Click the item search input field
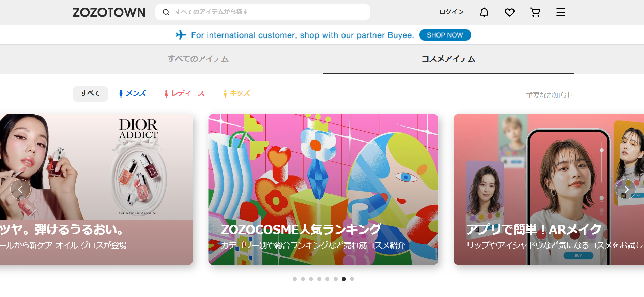The image size is (644, 297). [x=263, y=12]
